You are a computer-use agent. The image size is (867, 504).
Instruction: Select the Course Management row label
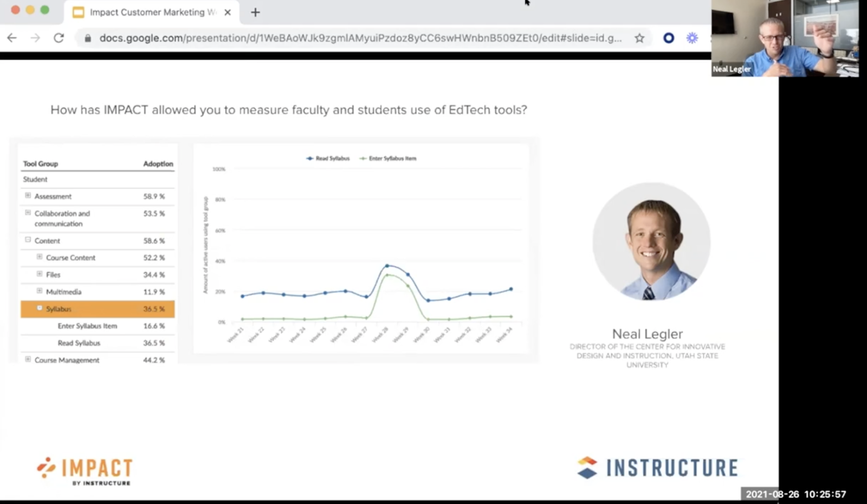[x=67, y=360]
